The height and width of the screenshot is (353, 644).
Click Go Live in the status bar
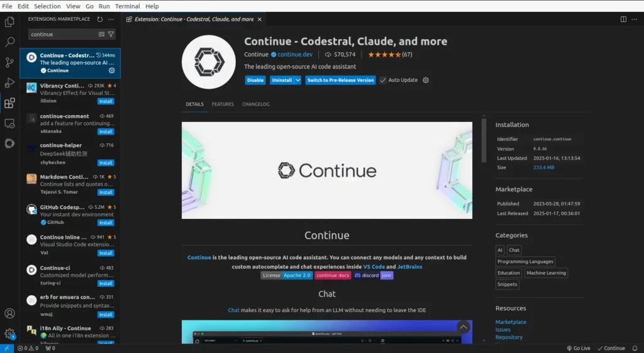pos(579,349)
